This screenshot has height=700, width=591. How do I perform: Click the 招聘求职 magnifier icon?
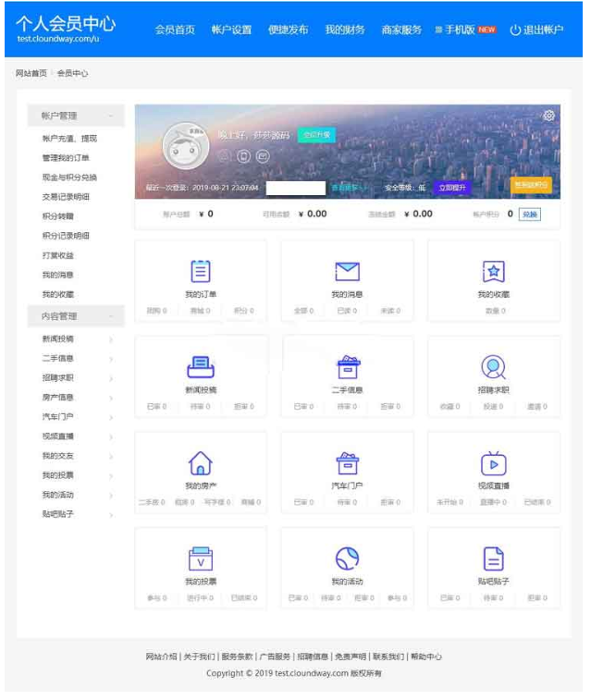493,367
